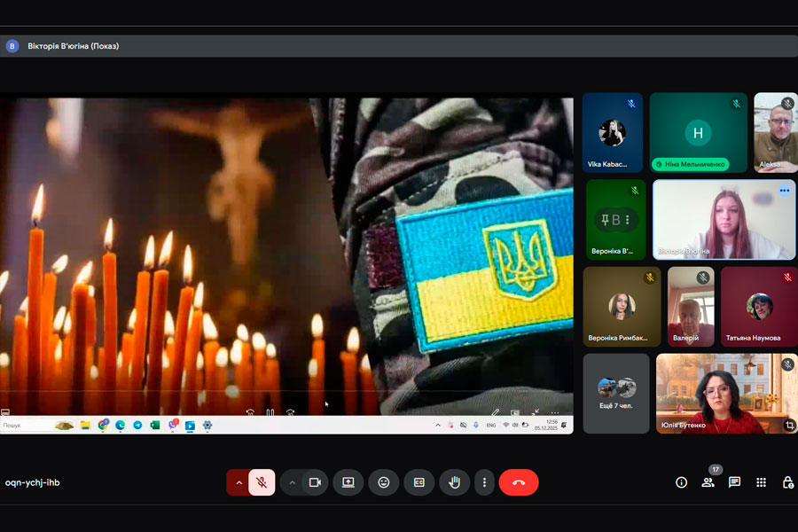Click Вікторія В'югіна (Показ) presenter label

74,46
